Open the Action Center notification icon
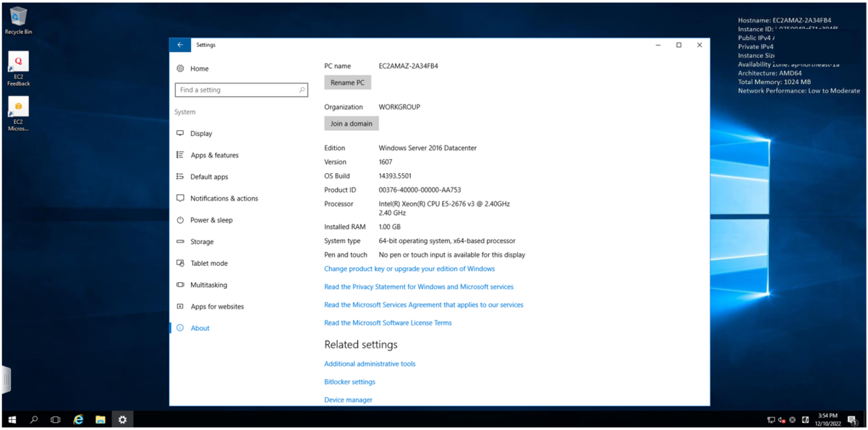Viewport: 868px width, 430px height. coord(852,420)
